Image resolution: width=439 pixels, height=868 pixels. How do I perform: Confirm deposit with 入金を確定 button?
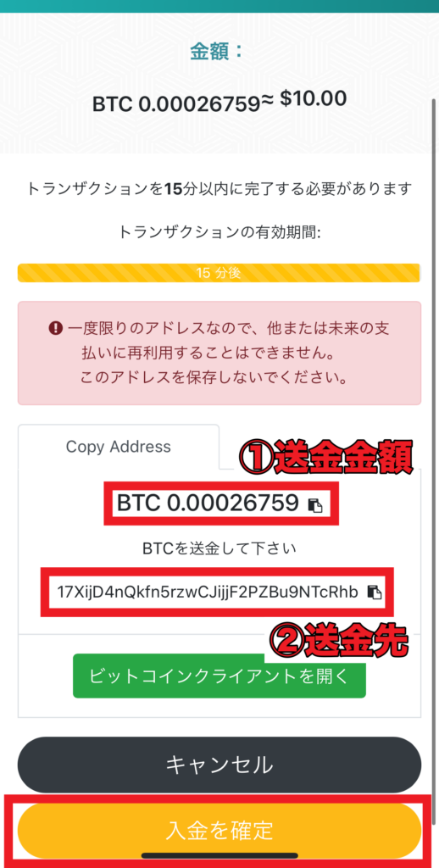pyautogui.click(x=219, y=831)
